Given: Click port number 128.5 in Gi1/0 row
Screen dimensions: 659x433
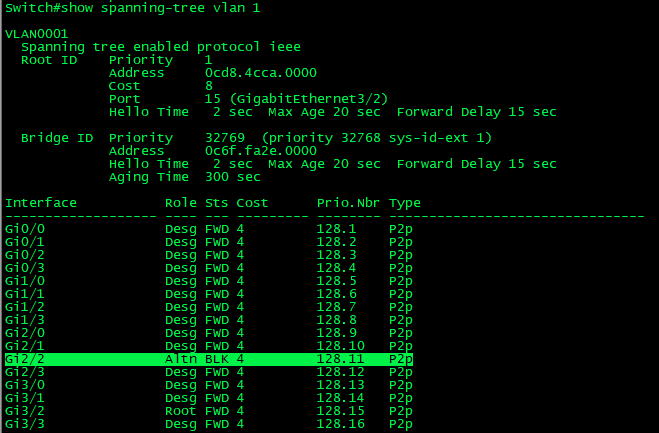Looking at the screenshot, I should [x=336, y=281].
